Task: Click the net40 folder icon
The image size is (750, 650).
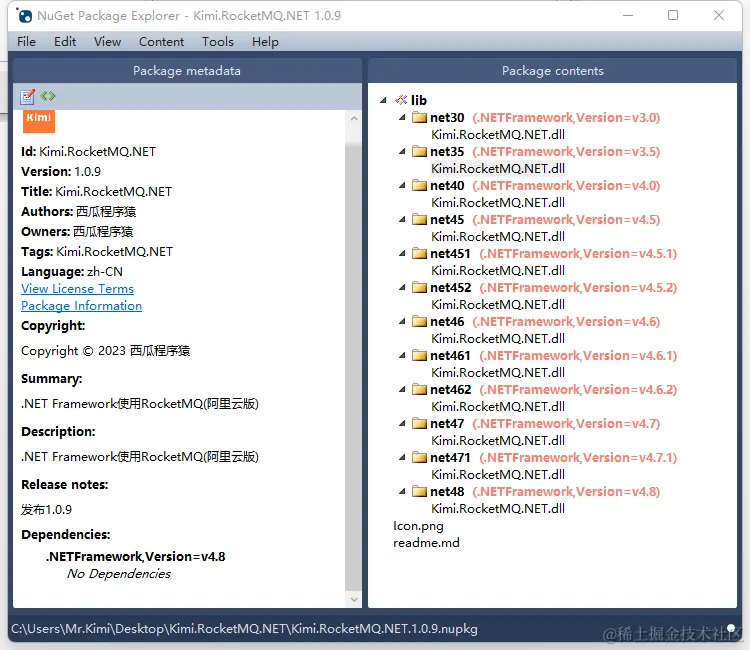Action: pyautogui.click(x=419, y=185)
